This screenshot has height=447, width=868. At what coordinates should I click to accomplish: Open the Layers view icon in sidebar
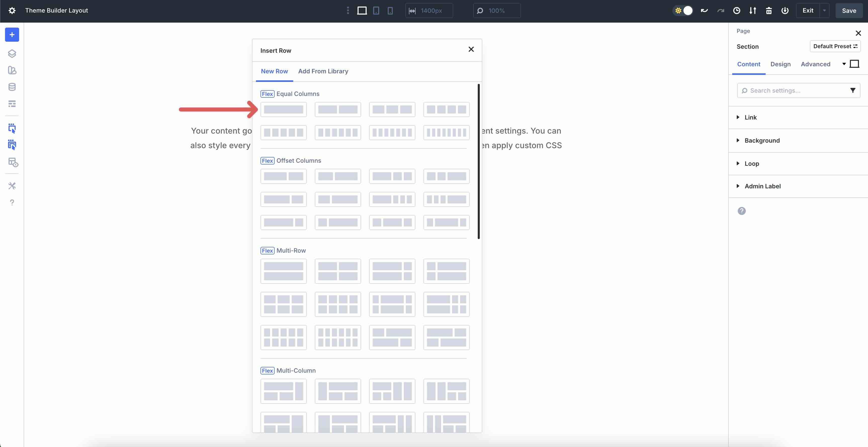(x=12, y=53)
